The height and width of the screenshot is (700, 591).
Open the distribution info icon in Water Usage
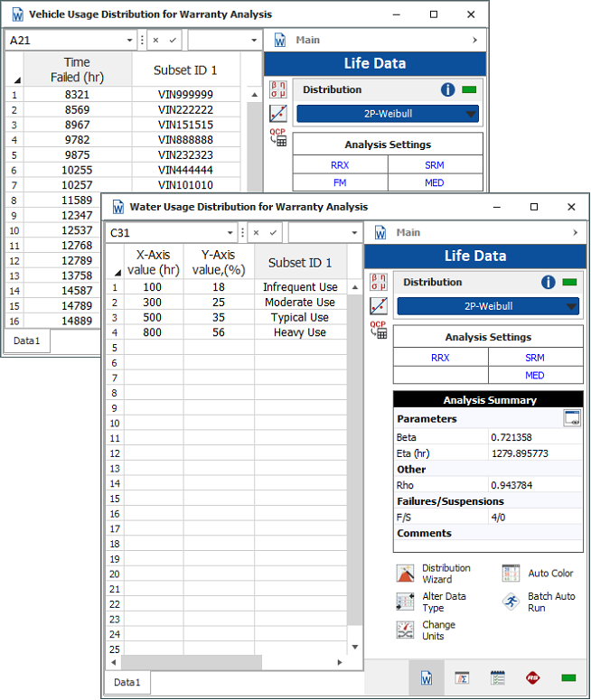coord(548,283)
